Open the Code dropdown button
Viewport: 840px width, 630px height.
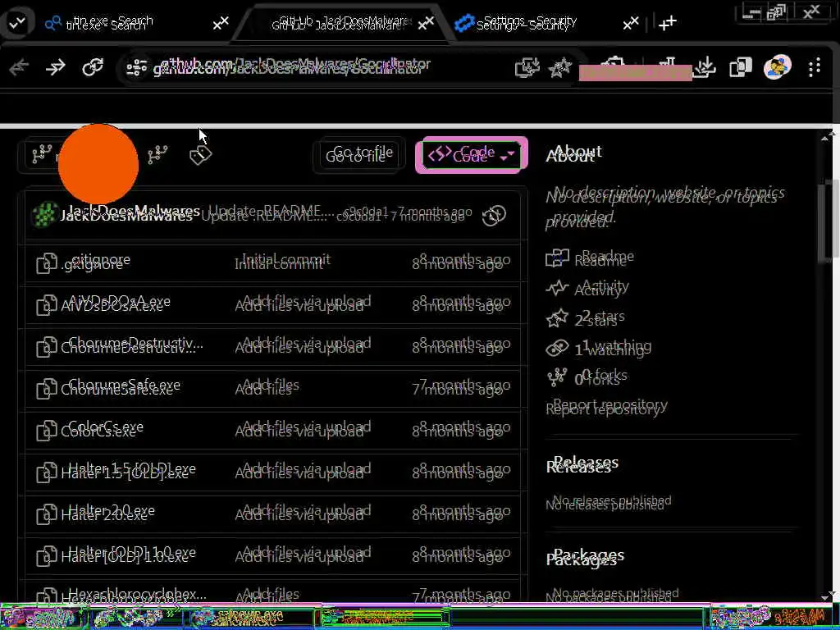(x=471, y=155)
